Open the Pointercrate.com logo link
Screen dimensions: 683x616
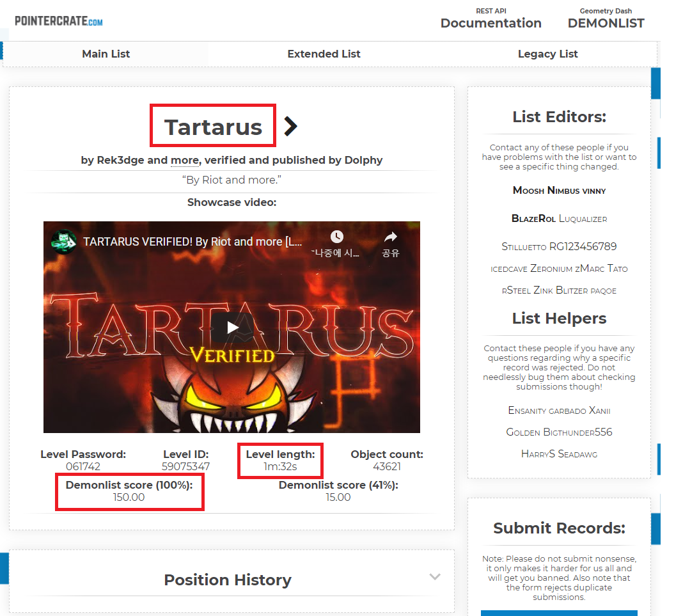point(59,21)
